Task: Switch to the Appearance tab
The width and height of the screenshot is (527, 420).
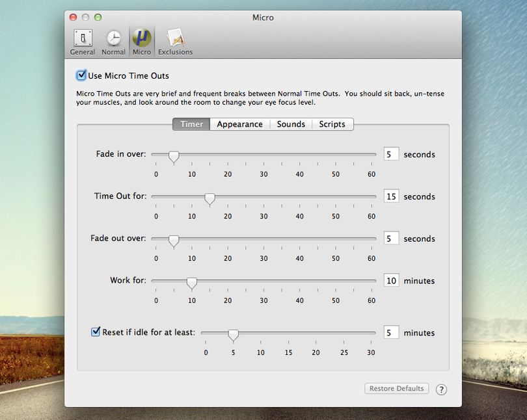Action: [x=239, y=124]
